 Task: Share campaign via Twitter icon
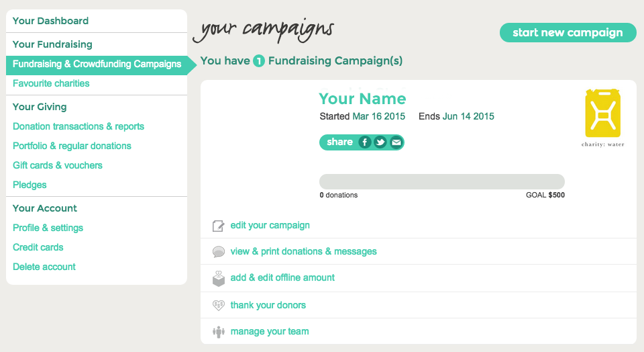point(380,142)
